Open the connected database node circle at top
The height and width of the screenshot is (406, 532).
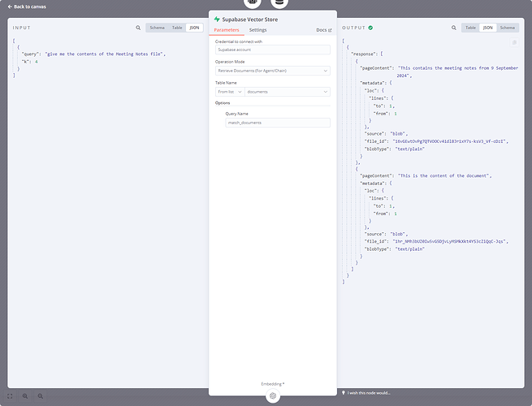pos(279,2)
